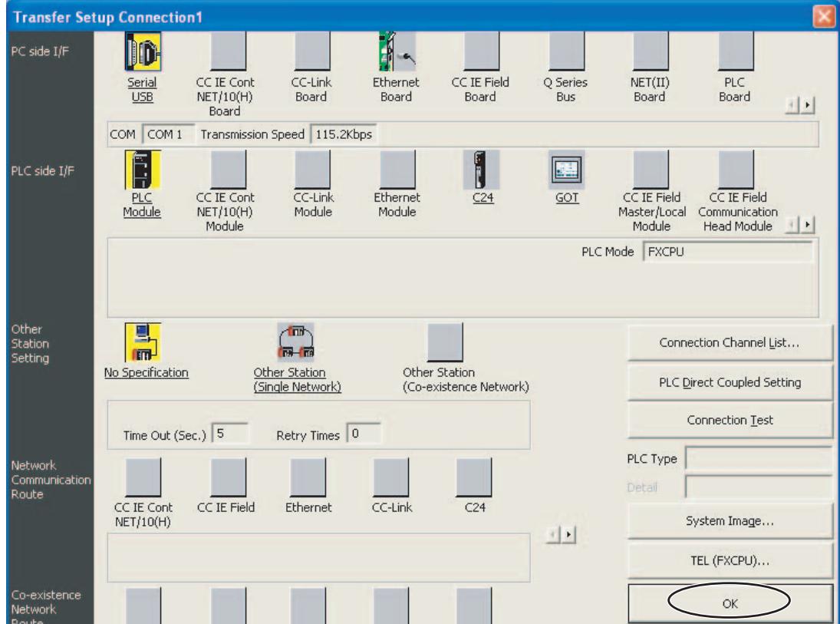The image size is (840, 624).
Task: Select PLC Module on the PLC side
Action: [143, 170]
